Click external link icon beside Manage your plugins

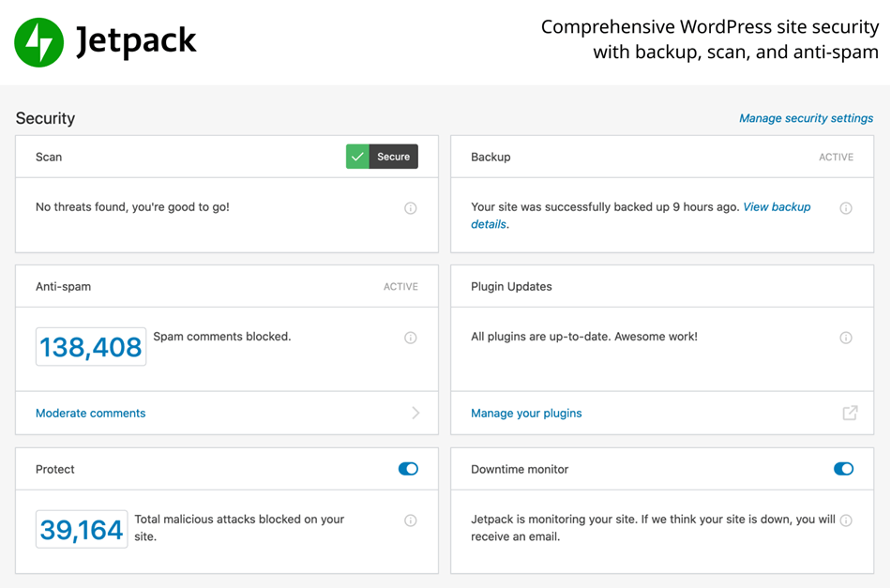[850, 413]
